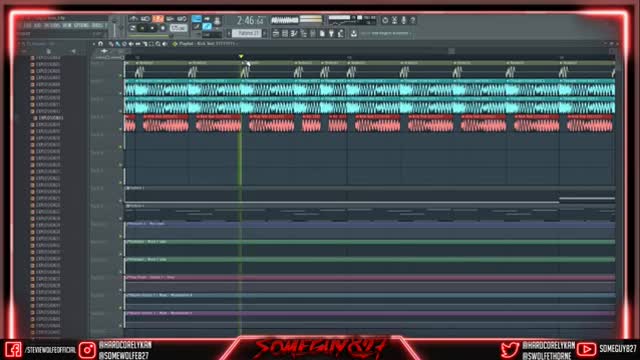Mute the red waveform track via green dot
Viewport: 640px width, 360px height.
point(120,129)
